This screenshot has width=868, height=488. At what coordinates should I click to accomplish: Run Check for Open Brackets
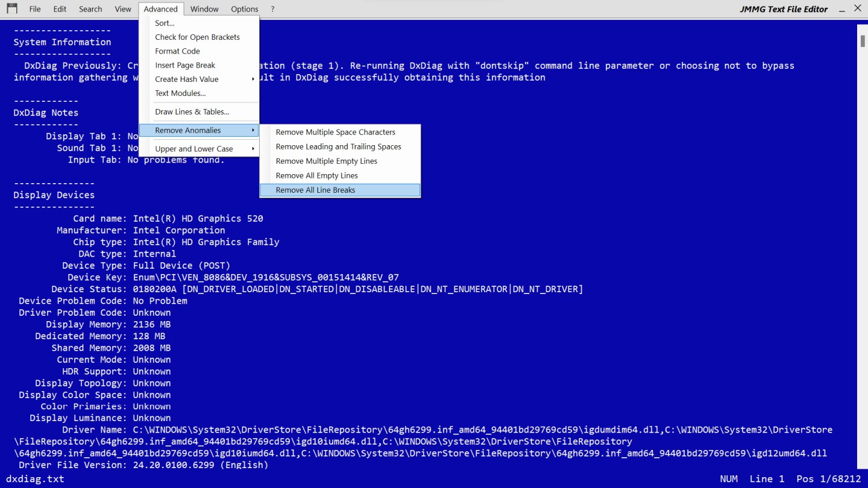coord(197,37)
